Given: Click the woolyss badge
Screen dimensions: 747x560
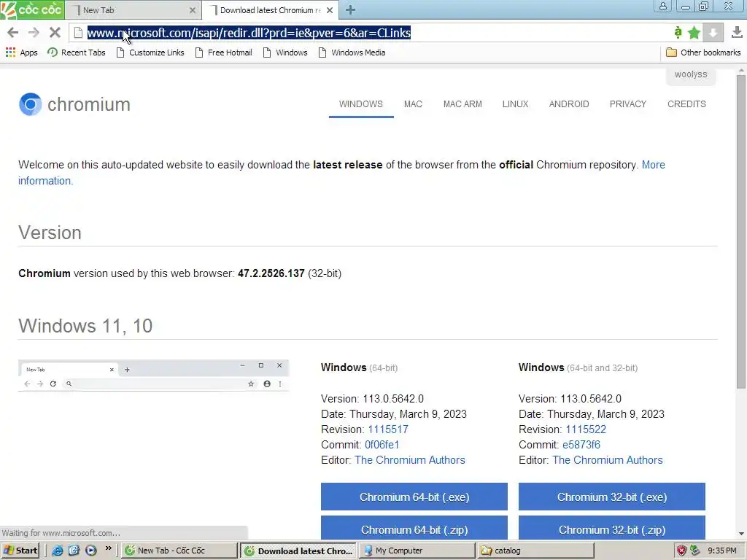Looking at the screenshot, I should click(x=691, y=75).
